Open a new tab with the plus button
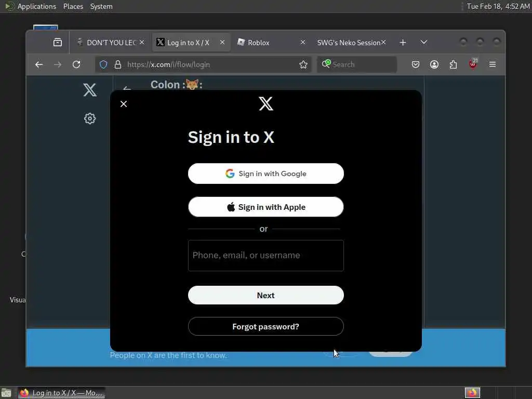This screenshot has height=399, width=532. click(403, 43)
